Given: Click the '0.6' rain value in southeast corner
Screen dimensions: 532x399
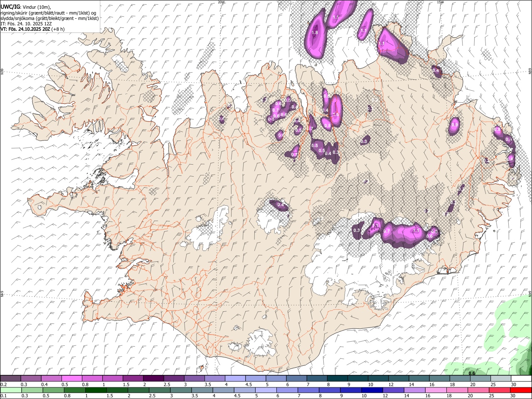Looking at the screenshot, I should coord(472,373).
